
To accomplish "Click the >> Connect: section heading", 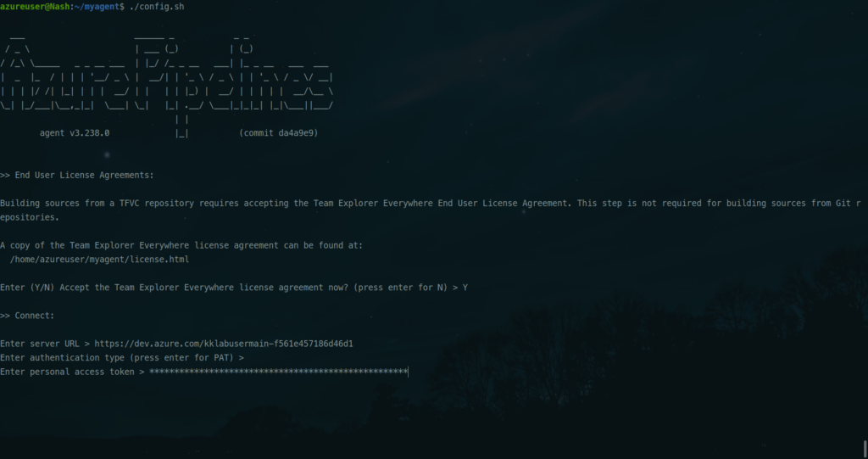I will (27, 316).
